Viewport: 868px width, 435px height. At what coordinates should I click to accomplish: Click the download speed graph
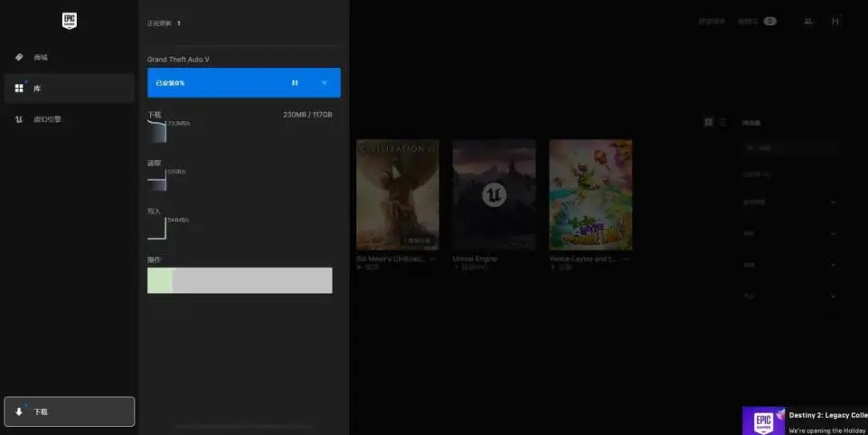point(157,131)
